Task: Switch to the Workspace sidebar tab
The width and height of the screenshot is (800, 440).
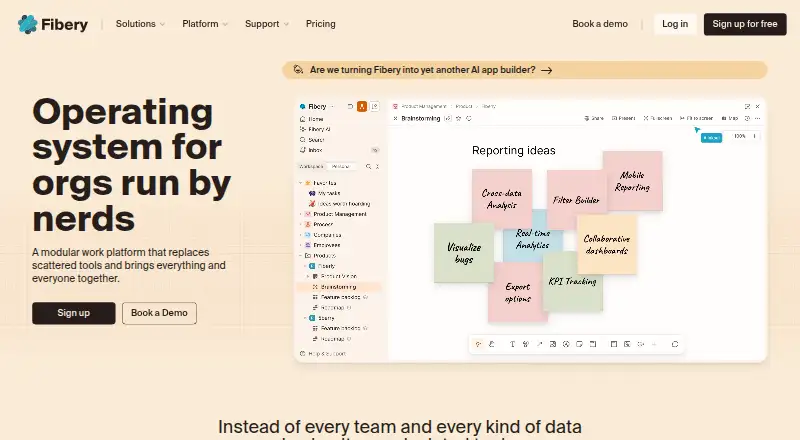Action: tap(311, 166)
